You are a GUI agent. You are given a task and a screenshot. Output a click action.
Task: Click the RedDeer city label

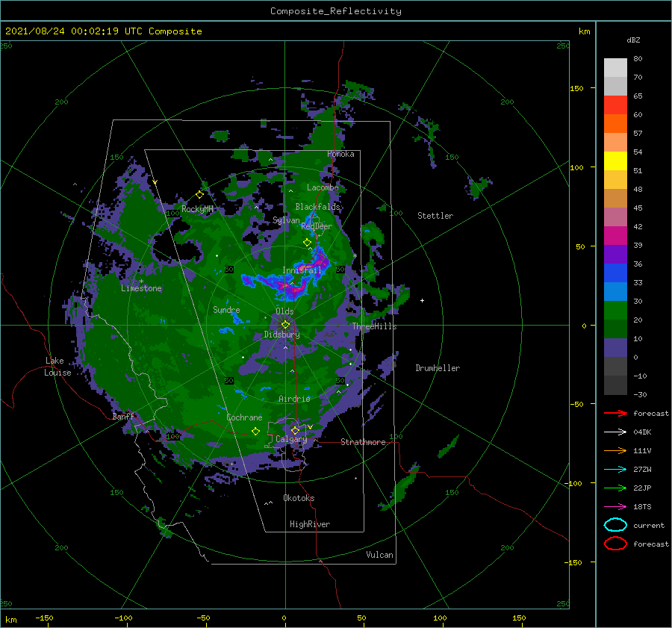[317, 226]
